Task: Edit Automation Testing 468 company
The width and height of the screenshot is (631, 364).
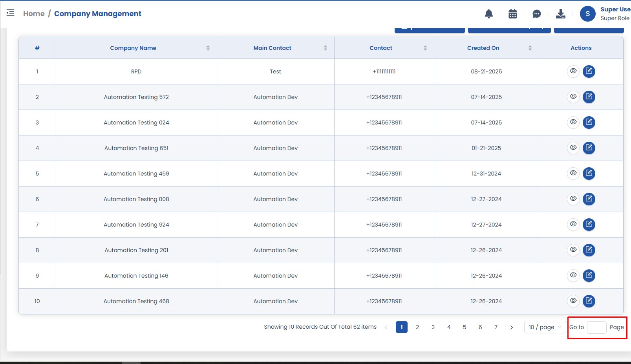Action: coord(589,301)
